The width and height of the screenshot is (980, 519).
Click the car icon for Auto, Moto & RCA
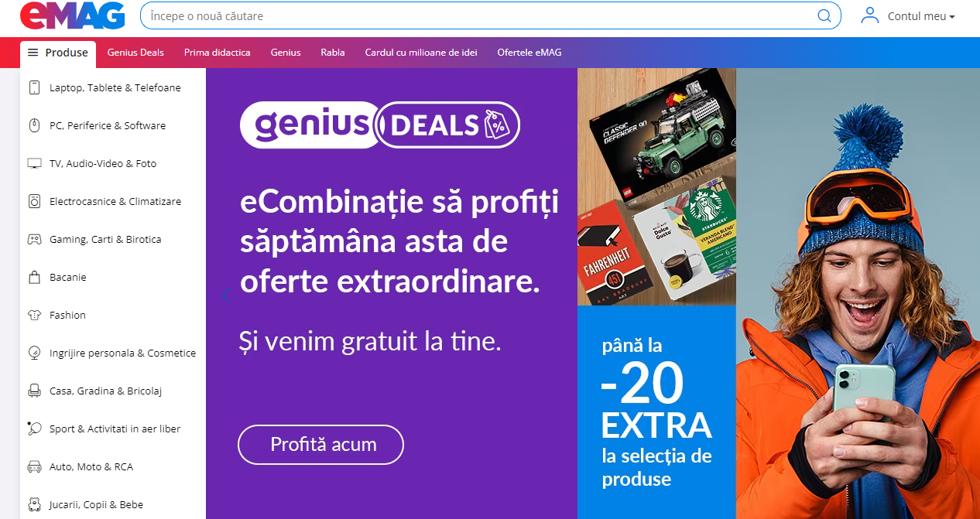point(34,466)
